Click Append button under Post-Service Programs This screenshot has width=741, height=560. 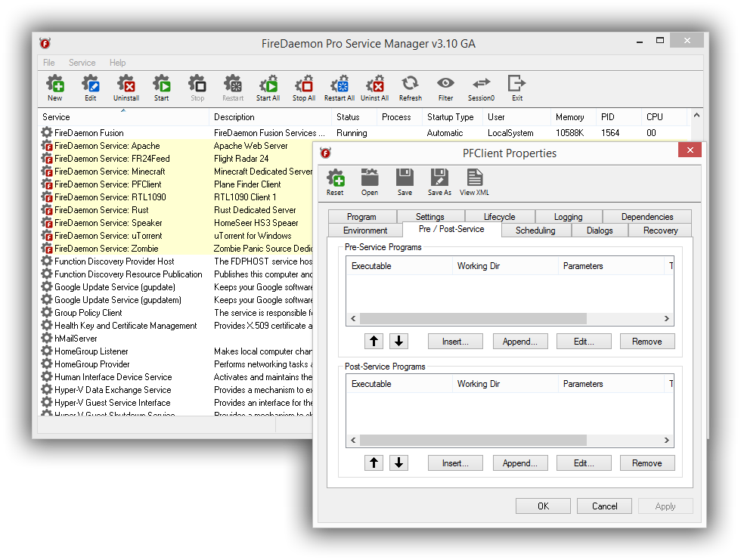(520, 463)
